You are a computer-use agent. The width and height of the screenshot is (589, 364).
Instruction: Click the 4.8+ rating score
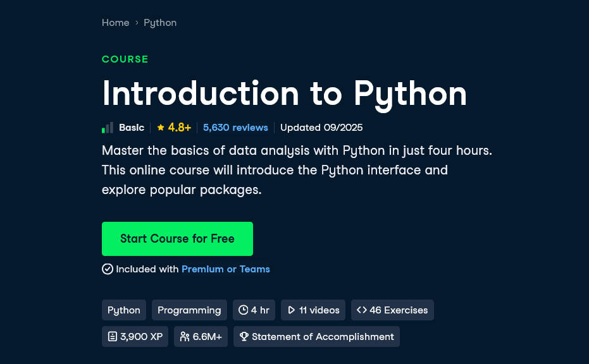pos(180,128)
